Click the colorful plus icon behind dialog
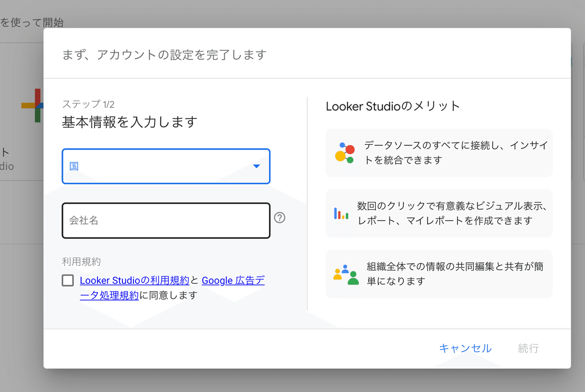The image size is (585, 392). [x=32, y=105]
